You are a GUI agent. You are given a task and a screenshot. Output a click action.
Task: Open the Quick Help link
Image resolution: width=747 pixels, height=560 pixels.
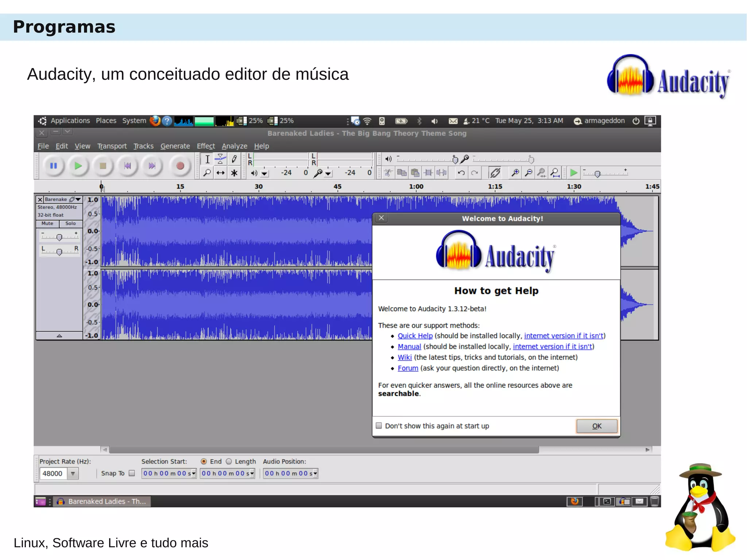pyautogui.click(x=415, y=336)
